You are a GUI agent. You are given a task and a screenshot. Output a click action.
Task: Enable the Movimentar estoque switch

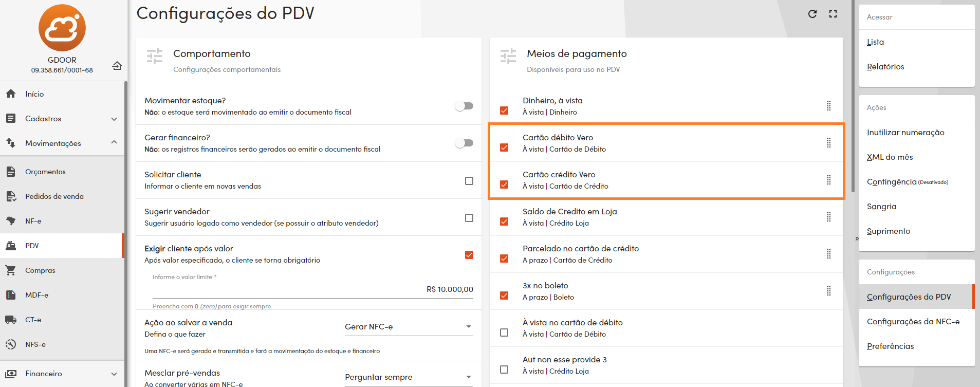pyautogui.click(x=464, y=106)
